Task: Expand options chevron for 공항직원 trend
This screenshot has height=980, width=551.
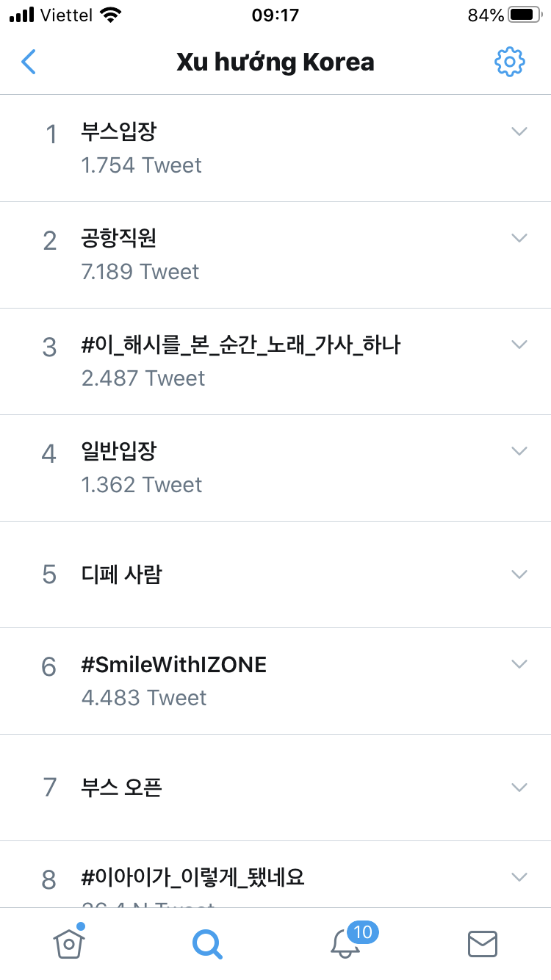Action: (519, 238)
